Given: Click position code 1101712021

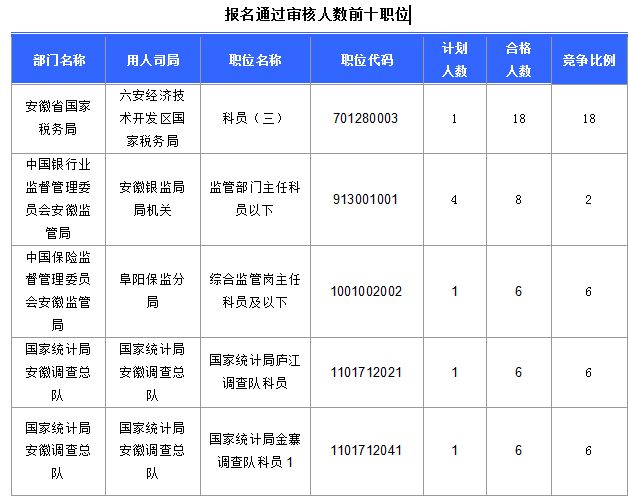Looking at the screenshot, I should point(366,371).
